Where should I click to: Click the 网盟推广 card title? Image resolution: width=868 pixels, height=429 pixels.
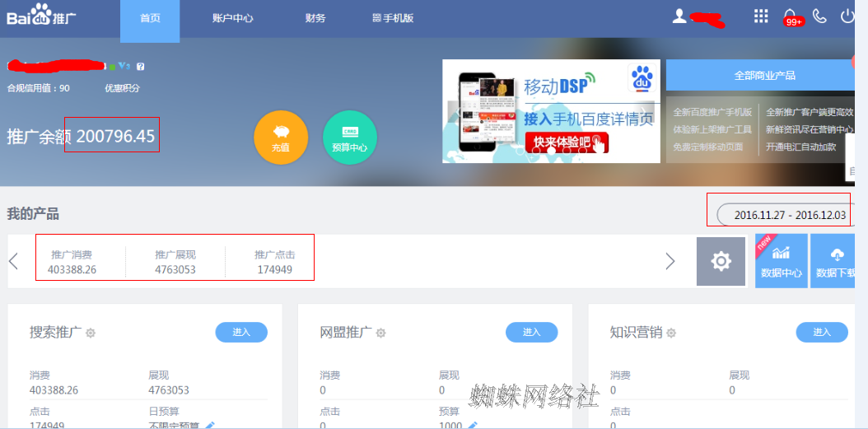click(346, 332)
